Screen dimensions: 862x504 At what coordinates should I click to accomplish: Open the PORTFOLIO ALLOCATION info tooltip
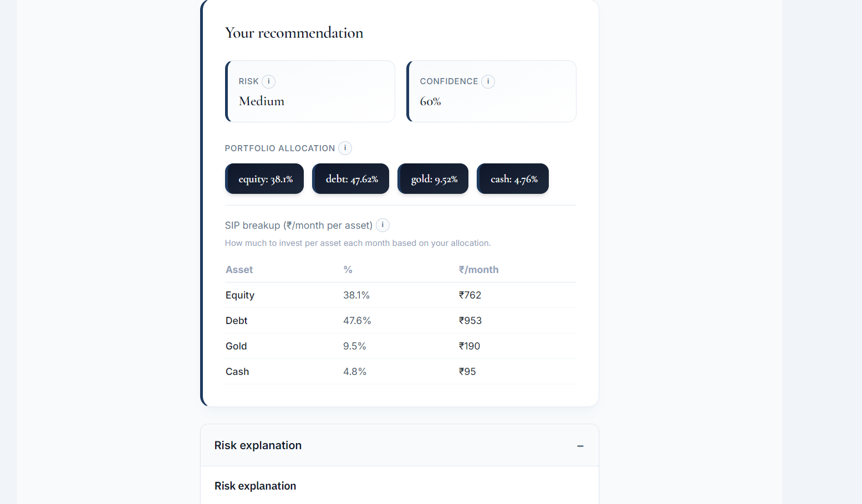pos(345,148)
